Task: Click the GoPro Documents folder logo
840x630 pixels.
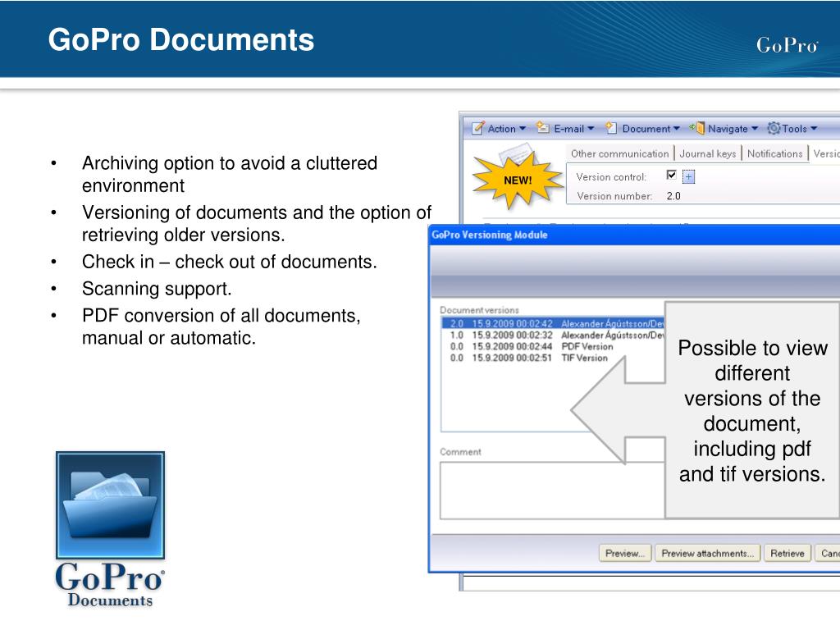Action: click(x=111, y=505)
